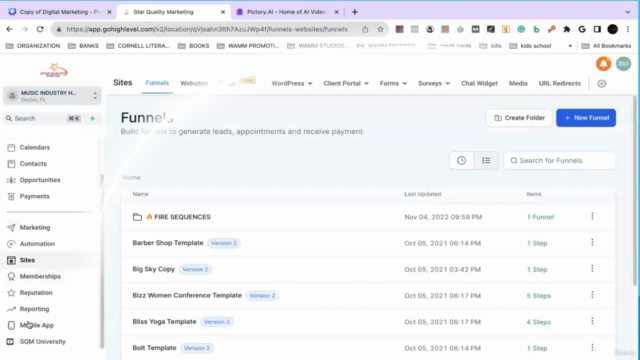
Task: Open browser extensions puzzle icon
Action: [x=567, y=29]
